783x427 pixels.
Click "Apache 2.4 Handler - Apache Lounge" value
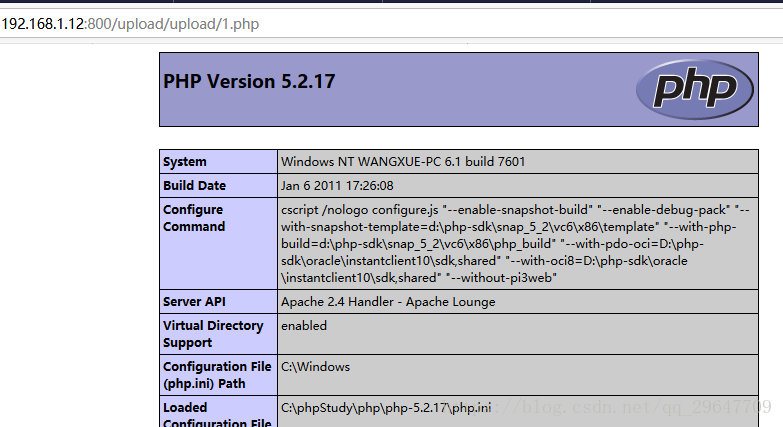pos(388,302)
